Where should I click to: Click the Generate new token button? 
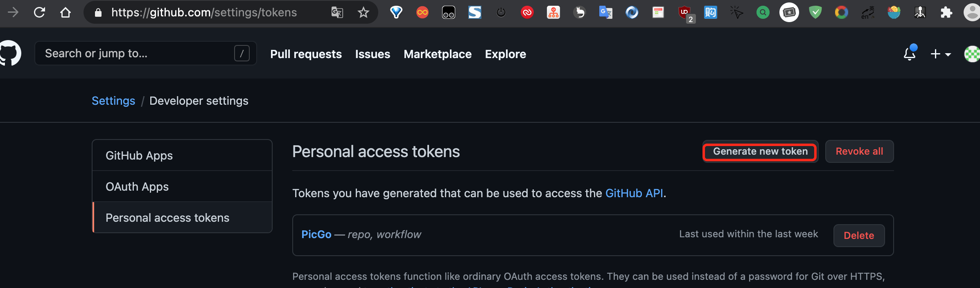[760, 151]
